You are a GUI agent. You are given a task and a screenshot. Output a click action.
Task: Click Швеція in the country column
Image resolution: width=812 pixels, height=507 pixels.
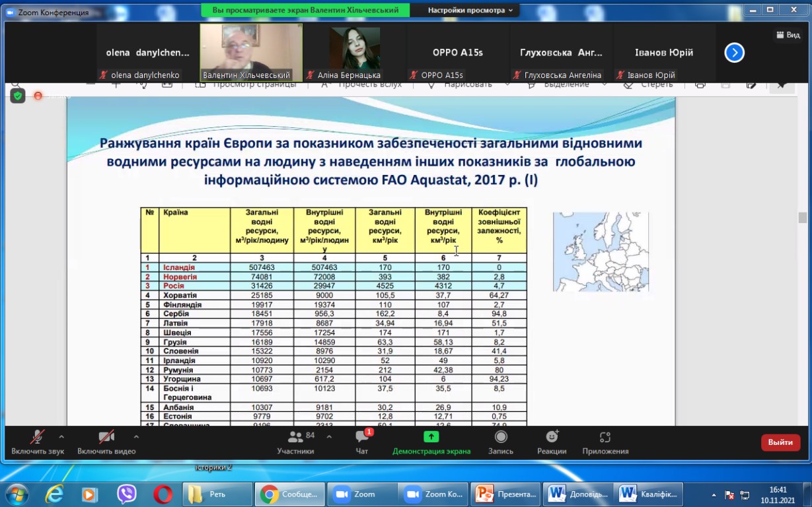(176, 333)
